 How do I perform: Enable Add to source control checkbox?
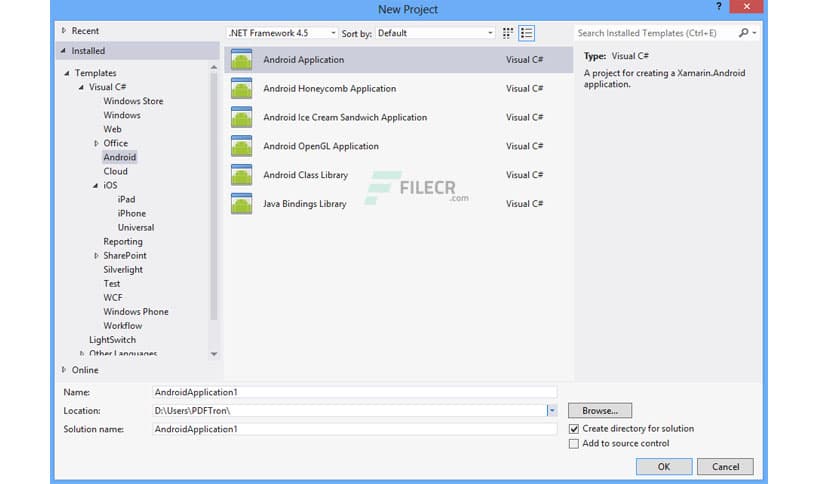[x=574, y=443]
